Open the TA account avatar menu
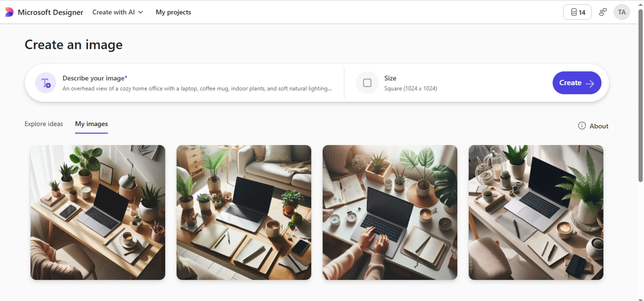The height and width of the screenshot is (301, 644). [622, 12]
